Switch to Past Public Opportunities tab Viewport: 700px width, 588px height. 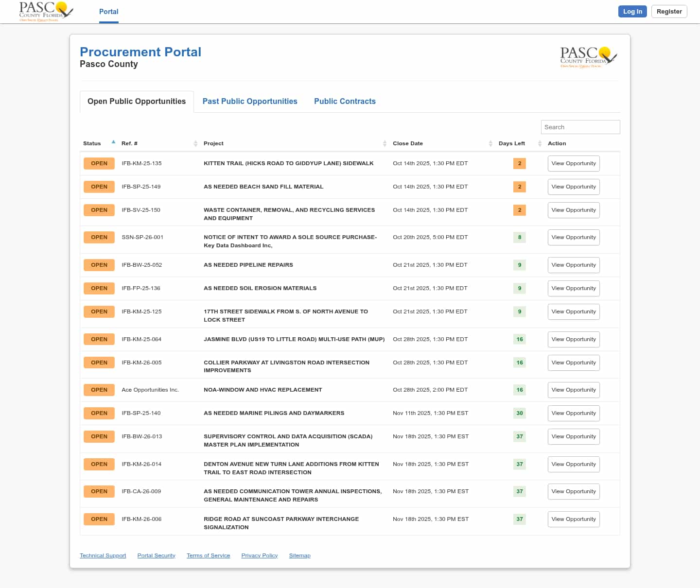pos(250,101)
